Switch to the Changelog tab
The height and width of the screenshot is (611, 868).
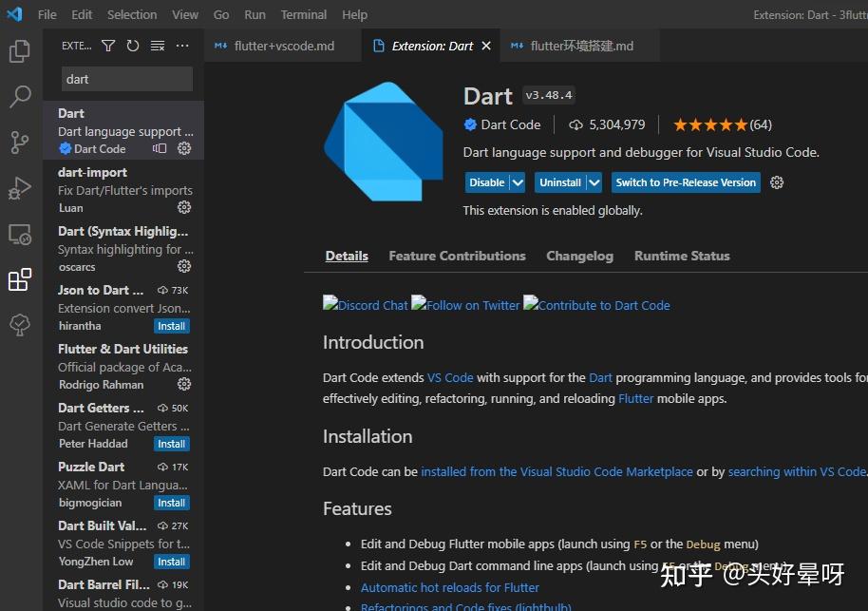coord(579,256)
